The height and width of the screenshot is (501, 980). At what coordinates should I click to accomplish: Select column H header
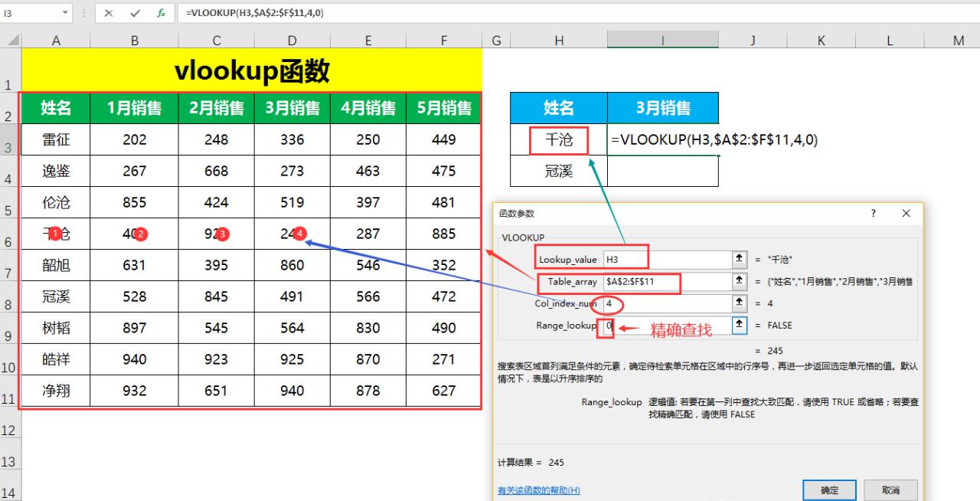(559, 41)
